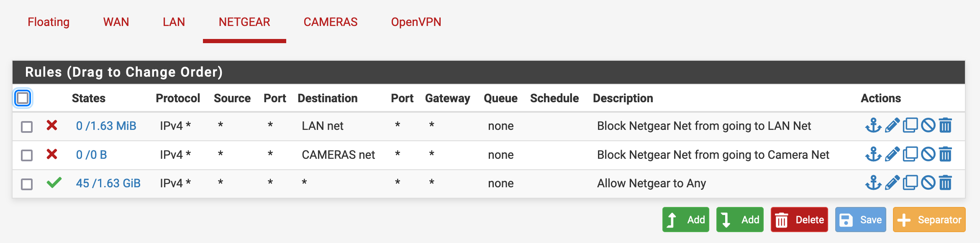Edit the Block Netgear to LAN Net rule
980x243 pixels.
(892, 126)
